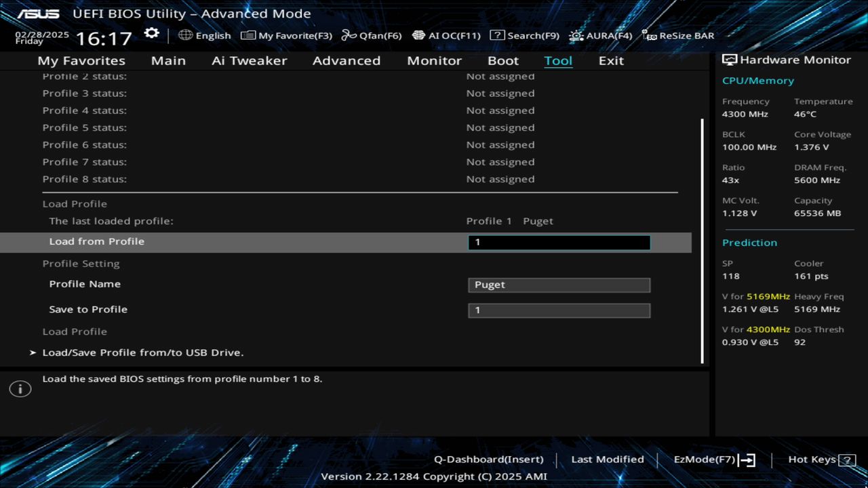Viewport: 868px width, 488px height.
Task: Go to the Exit tab
Action: [611, 60]
